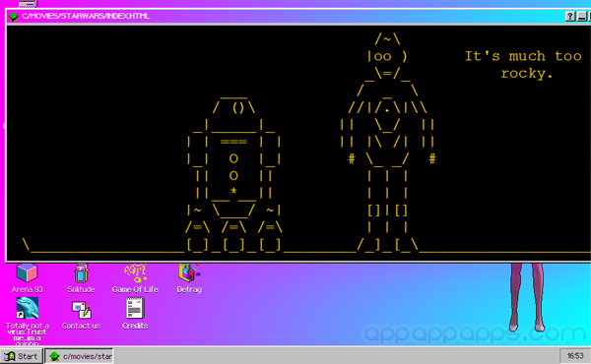This screenshot has height=364, width=591.
Task: Click the 'It's much too rocky.' subtitle
Action: [x=524, y=64]
